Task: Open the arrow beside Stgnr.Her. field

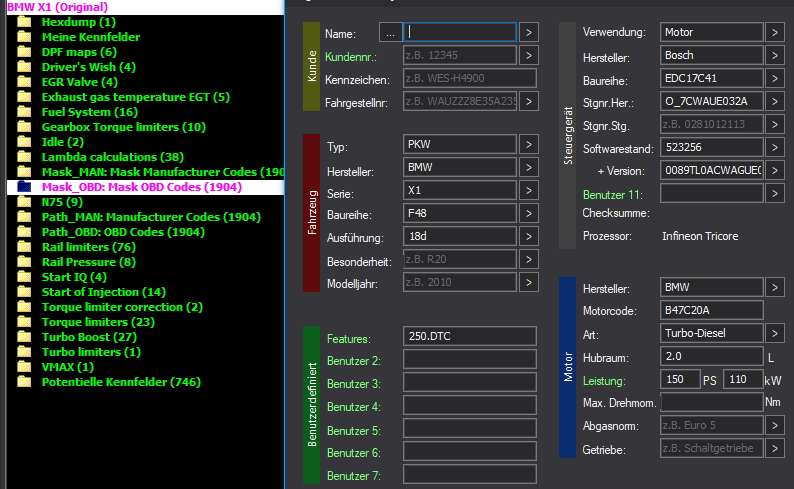Action: click(775, 101)
